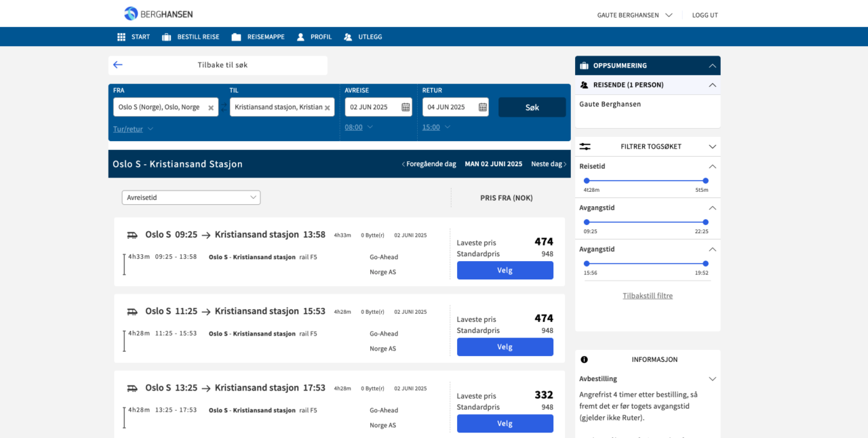Click the Logg ut link

tap(705, 15)
